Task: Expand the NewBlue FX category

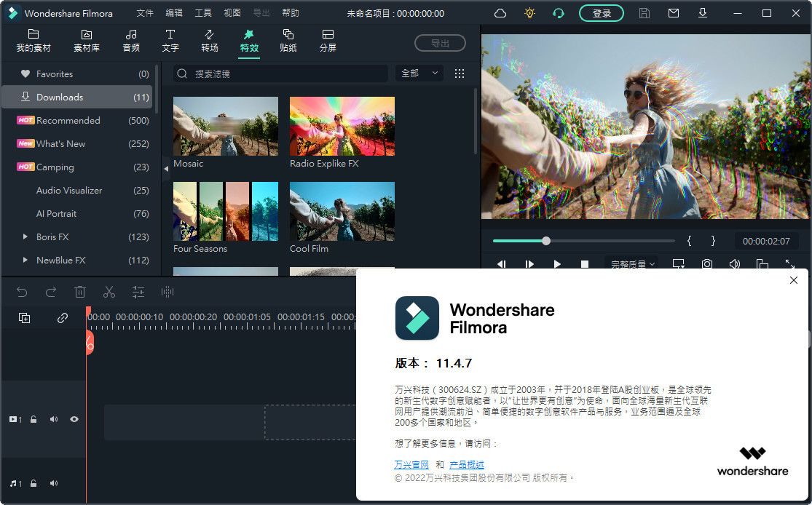Action: 25,261
